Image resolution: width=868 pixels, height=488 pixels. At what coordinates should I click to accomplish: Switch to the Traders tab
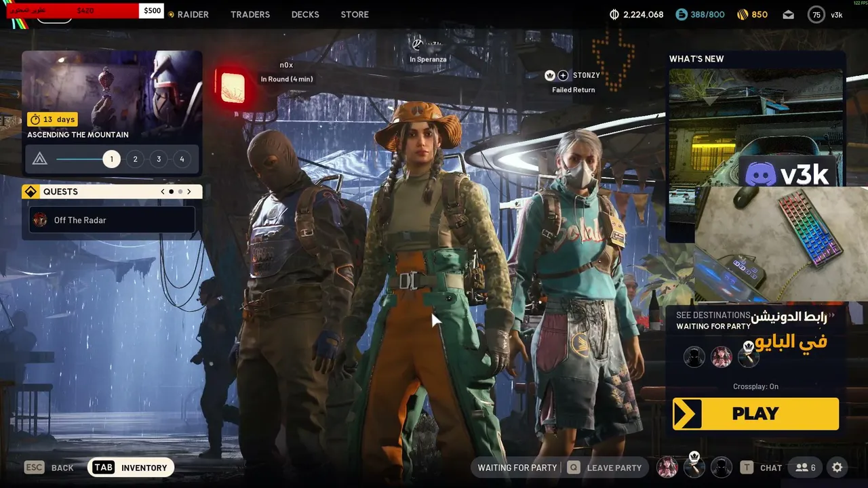click(x=250, y=14)
